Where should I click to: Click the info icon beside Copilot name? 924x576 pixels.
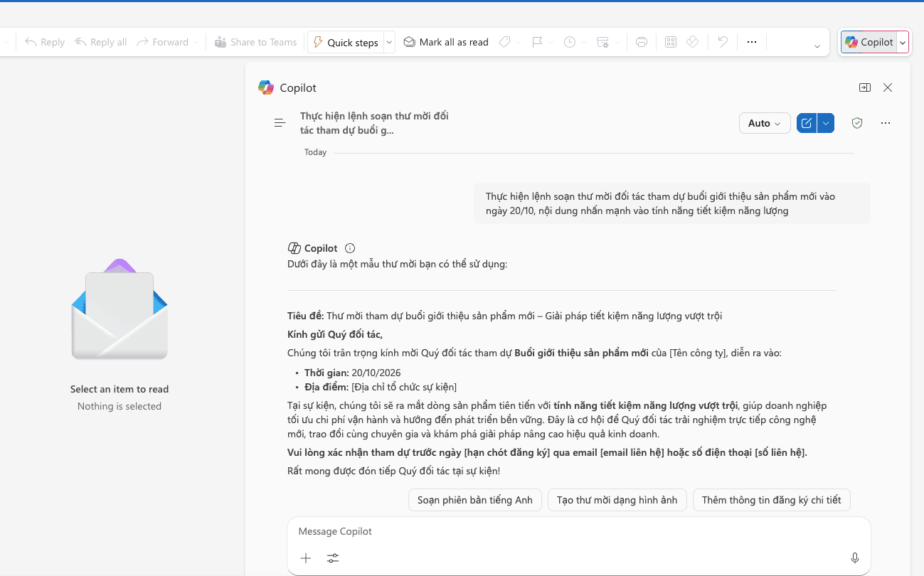point(350,248)
